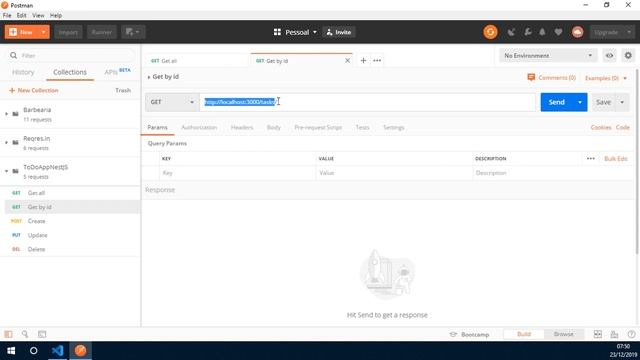Expand the Reqres.in collection
640x360 pixels.
7,142
